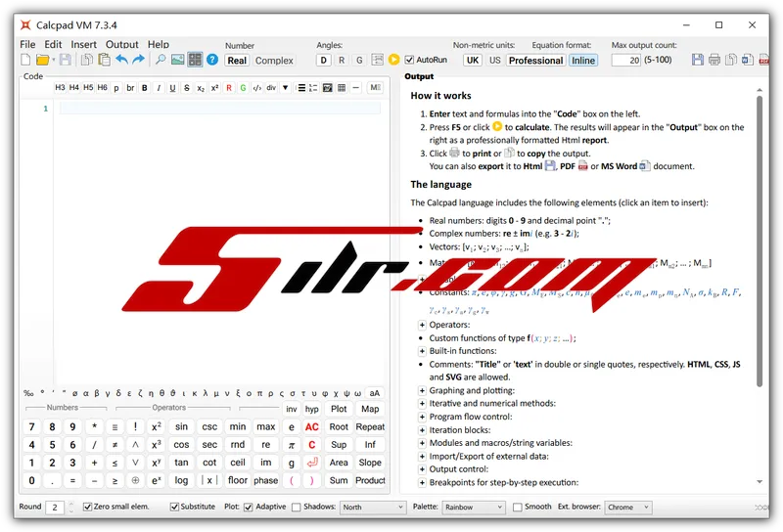
Task: Enable the Shadows checkbox
Action: pyautogui.click(x=297, y=507)
